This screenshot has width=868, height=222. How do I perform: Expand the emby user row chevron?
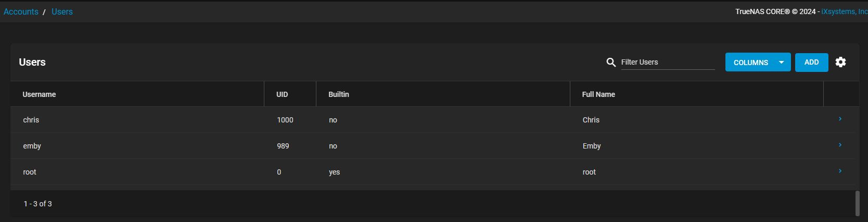(x=840, y=145)
